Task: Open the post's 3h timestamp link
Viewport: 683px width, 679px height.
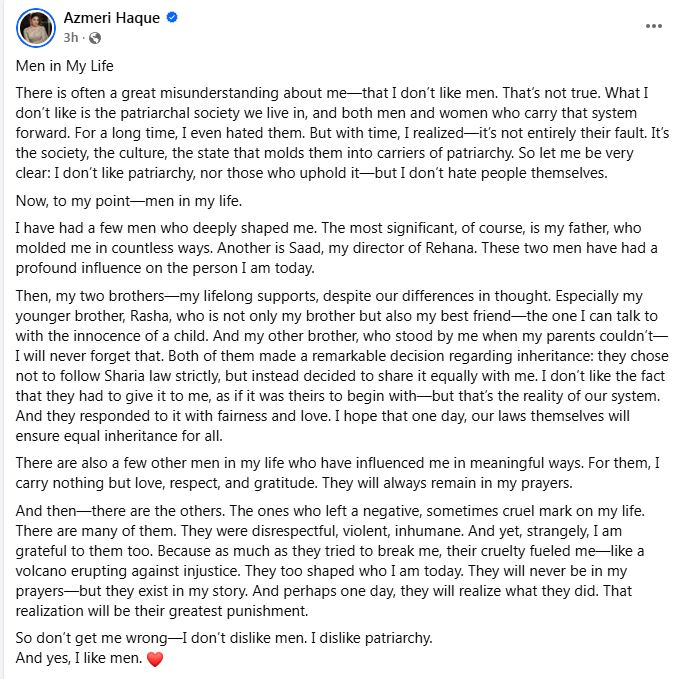Action: 71,38
